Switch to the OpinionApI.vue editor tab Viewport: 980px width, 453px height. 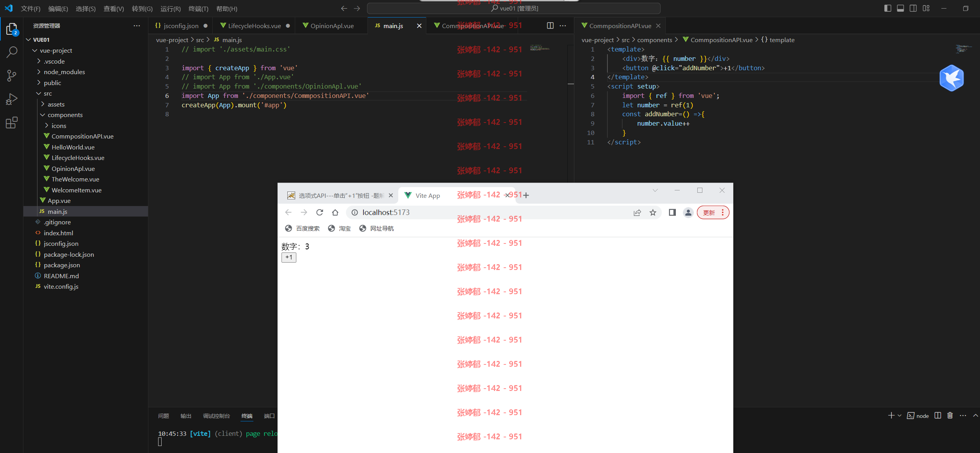[331, 26]
